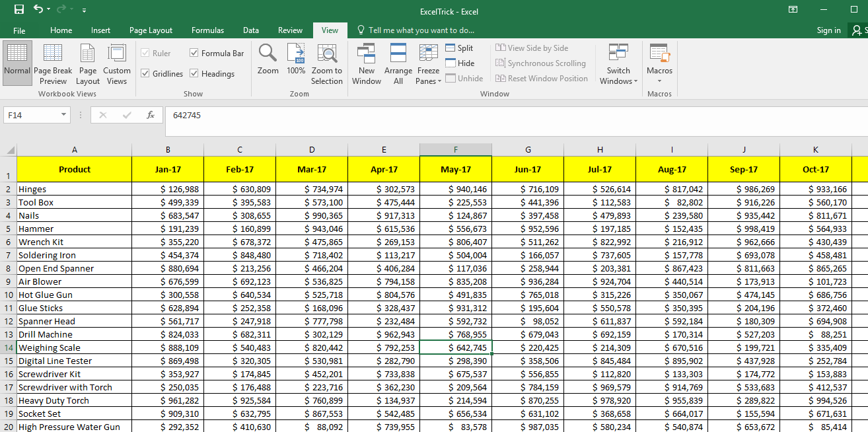Click inside the formula bar value 642745

[x=187, y=115]
